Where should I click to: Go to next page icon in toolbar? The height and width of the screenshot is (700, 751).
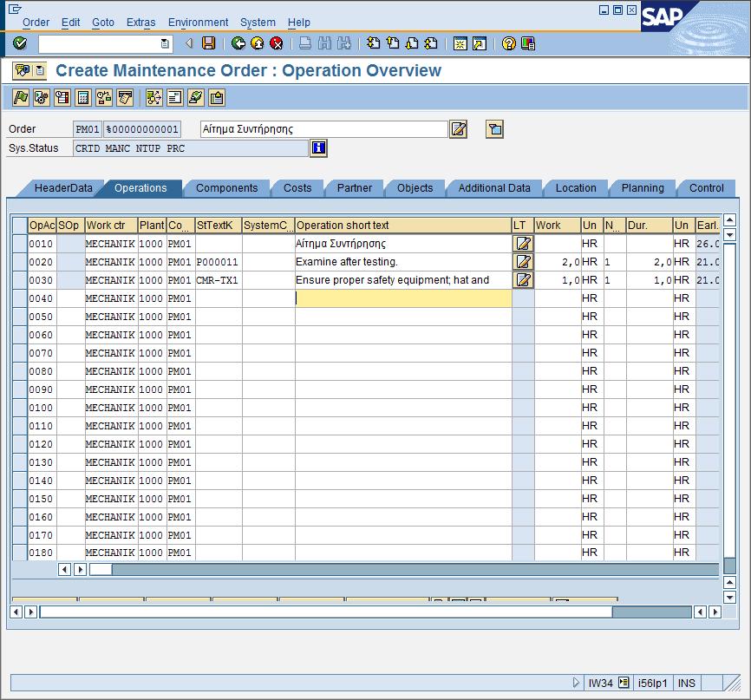point(412,43)
